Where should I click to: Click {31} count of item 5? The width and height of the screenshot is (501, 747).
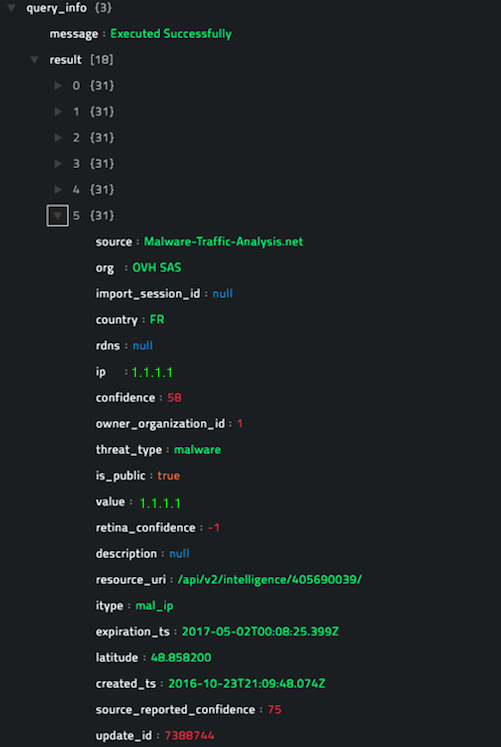point(102,216)
